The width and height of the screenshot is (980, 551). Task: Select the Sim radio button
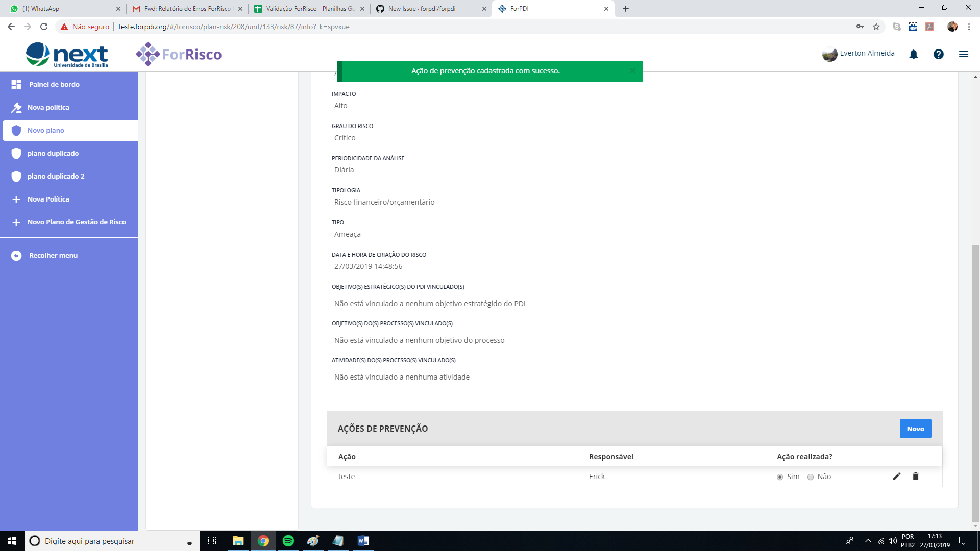click(780, 477)
